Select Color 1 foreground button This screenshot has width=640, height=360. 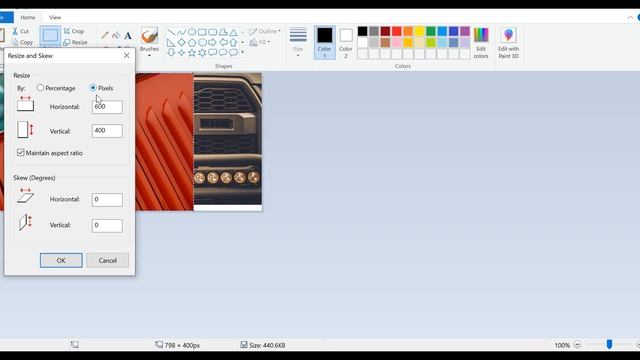(325, 42)
